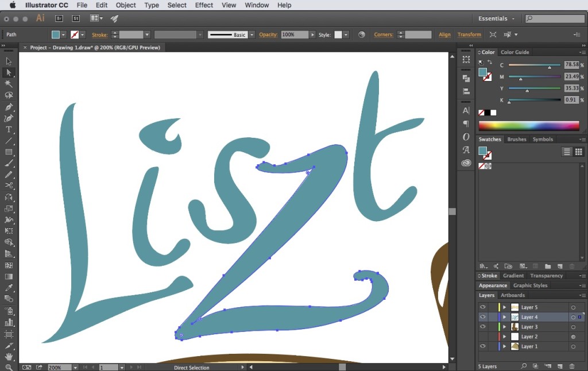Show Layer 2 by clicking its eye box

coord(482,337)
